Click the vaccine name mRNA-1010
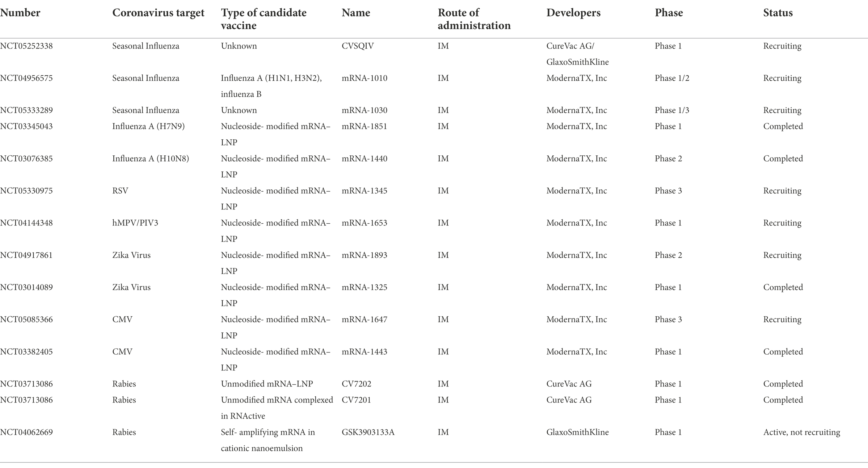The width and height of the screenshot is (868, 468). point(364,78)
